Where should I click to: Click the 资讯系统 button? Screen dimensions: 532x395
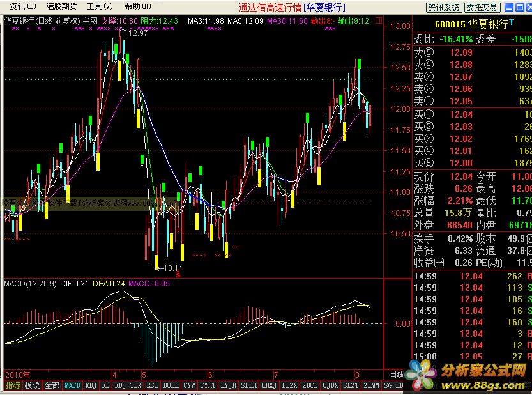443,7
